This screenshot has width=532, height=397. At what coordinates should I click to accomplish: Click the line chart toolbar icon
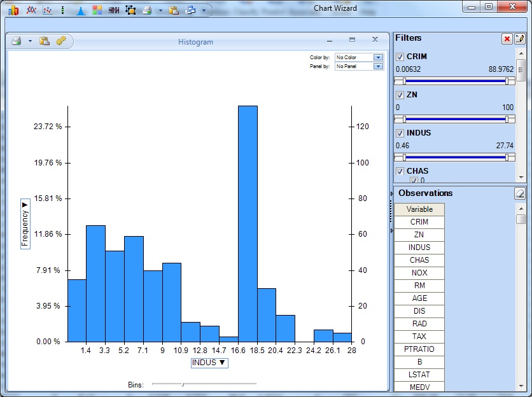(x=30, y=10)
